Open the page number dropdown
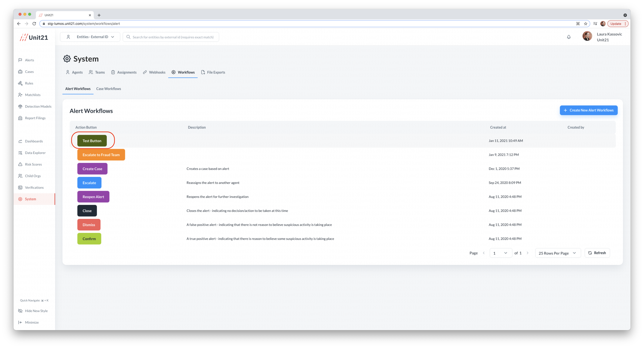 click(x=500, y=253)
